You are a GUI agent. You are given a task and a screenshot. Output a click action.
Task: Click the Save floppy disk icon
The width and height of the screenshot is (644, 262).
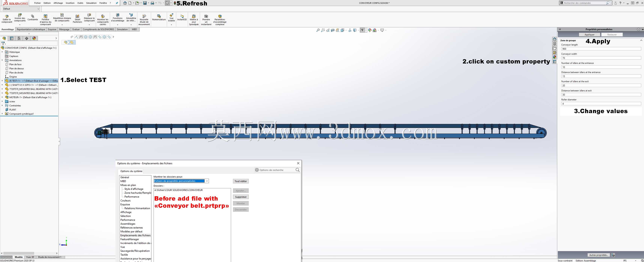pyautogui.click(x=145, y=3)
